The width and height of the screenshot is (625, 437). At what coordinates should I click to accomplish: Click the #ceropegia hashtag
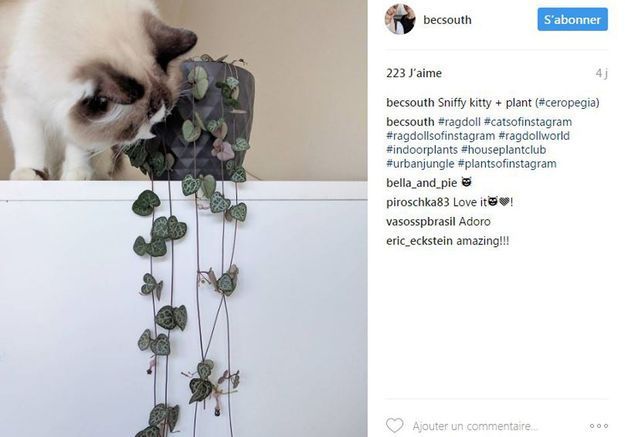tap(567, 103)
